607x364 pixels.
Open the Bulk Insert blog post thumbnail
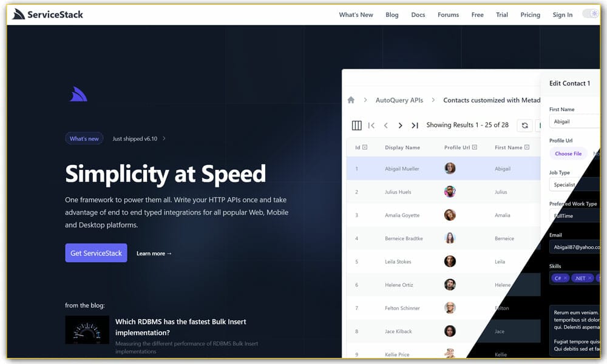pos(87,330)
